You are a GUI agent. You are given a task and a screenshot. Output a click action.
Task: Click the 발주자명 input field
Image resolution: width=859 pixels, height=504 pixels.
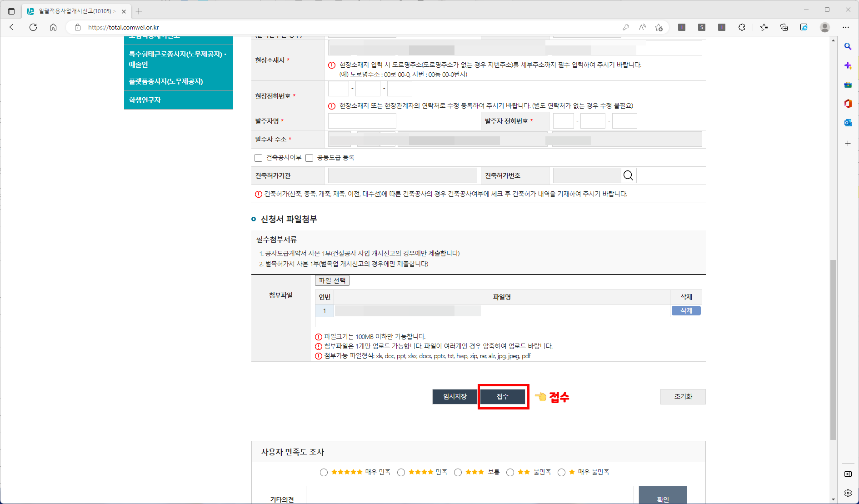click(x=362, y=121)
